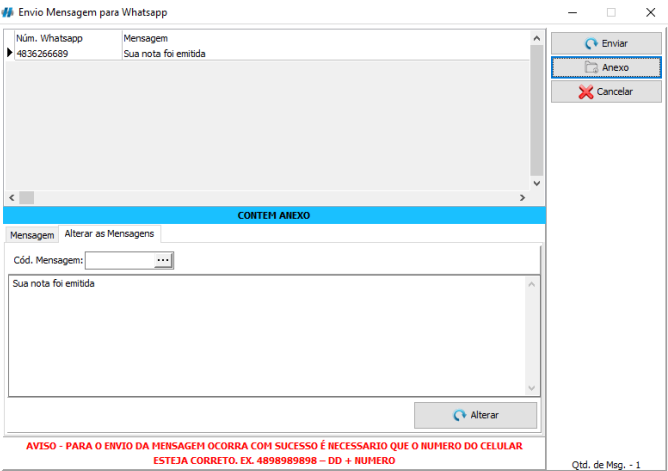
Task: Click the Enviar send button
Action: coord(606,44)
